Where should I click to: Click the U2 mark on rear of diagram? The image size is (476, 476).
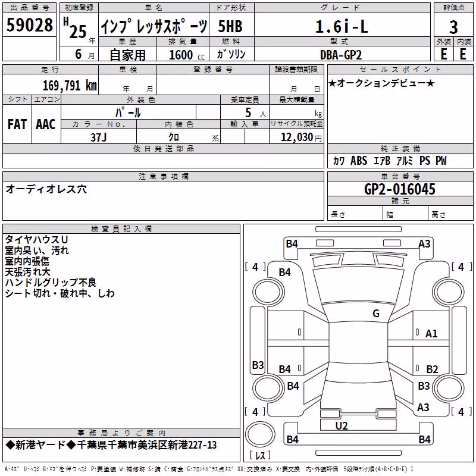click(x=342, y=426)
